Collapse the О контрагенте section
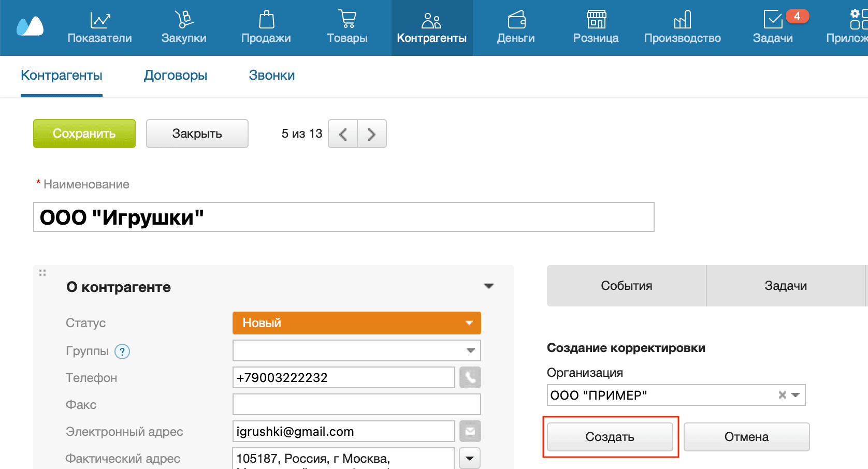This screenshot has width=868, height=469. coord(488,286)
